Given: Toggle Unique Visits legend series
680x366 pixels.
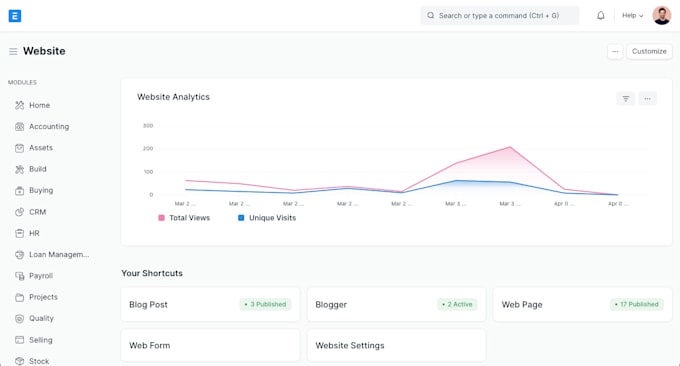Looking at the screenshot, I should (x=267, y=218).
